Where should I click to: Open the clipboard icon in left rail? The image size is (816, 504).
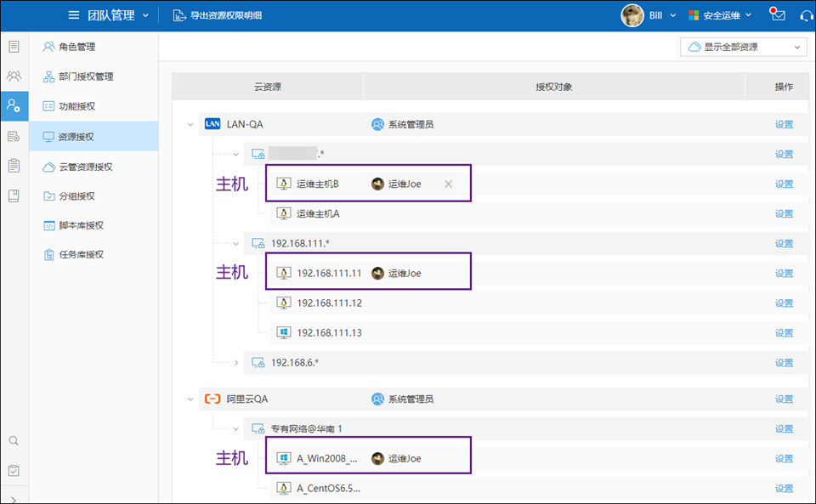pyautogui.click(x=14, y=166)
